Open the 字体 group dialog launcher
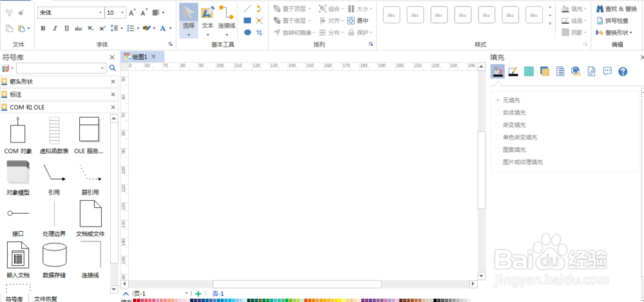644x302 pixels. (170, 44)
